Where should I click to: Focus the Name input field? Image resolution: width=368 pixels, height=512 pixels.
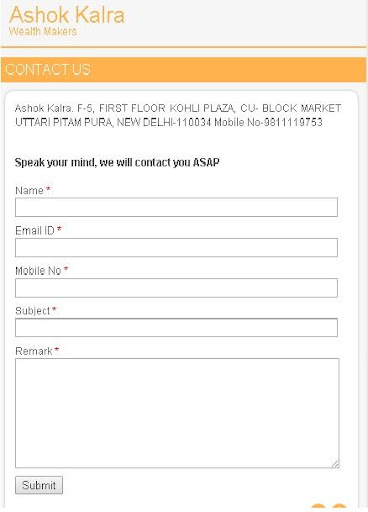click(176, 207)
